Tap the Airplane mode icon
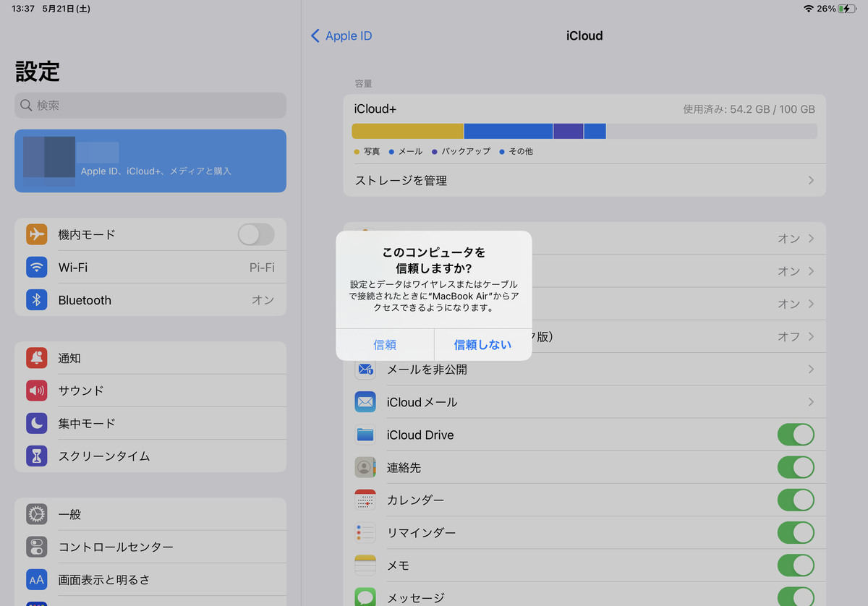This screenshot has width=868, height=606. (37, 234)
